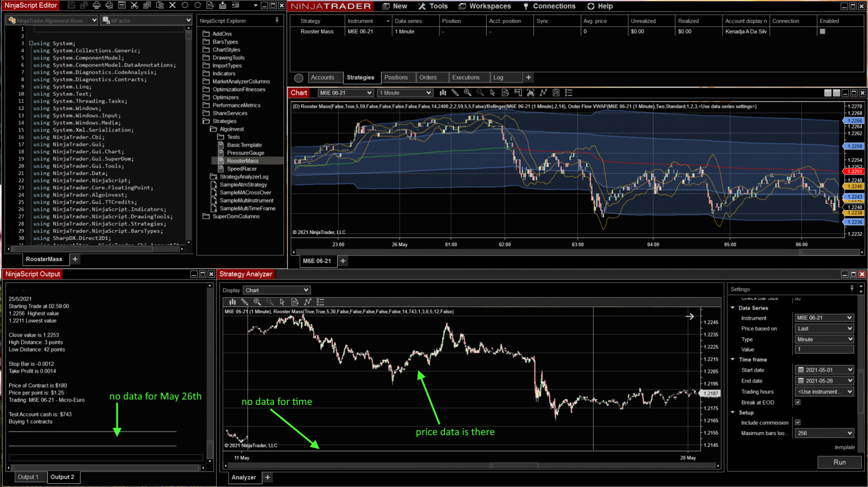Click the delete X icon in editor toolbar

[172, 5]
